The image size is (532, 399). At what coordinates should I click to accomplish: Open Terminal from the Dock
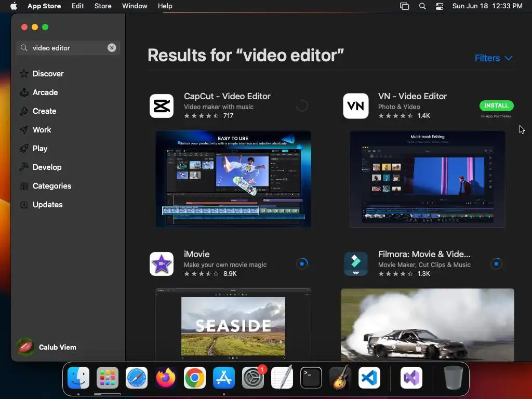pos(311,378)
